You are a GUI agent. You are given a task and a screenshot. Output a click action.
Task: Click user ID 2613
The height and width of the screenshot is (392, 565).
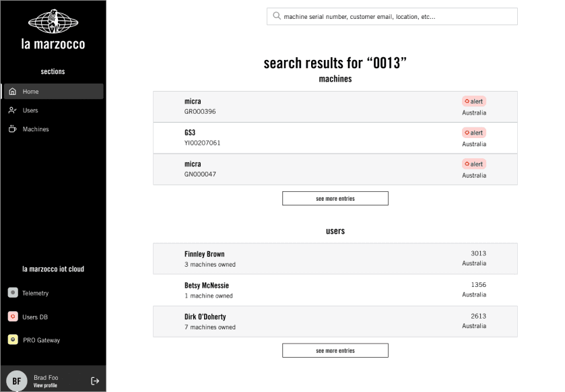point(479,316)
